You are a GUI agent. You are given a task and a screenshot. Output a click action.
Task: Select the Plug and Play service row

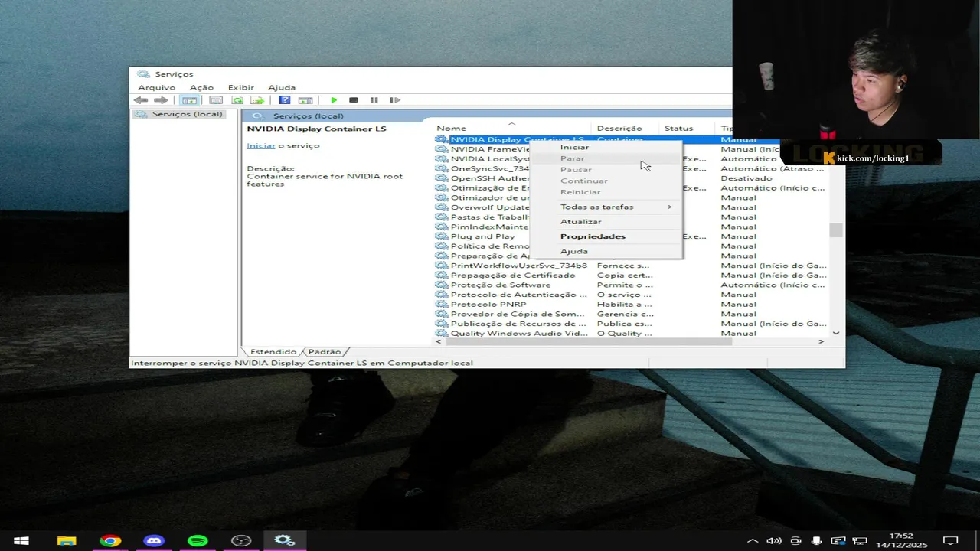482,236
